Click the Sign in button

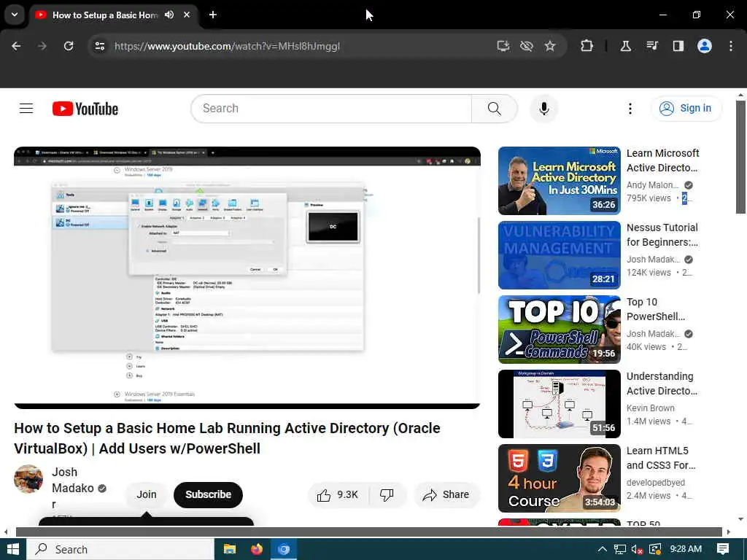click(x=686, y=109)
